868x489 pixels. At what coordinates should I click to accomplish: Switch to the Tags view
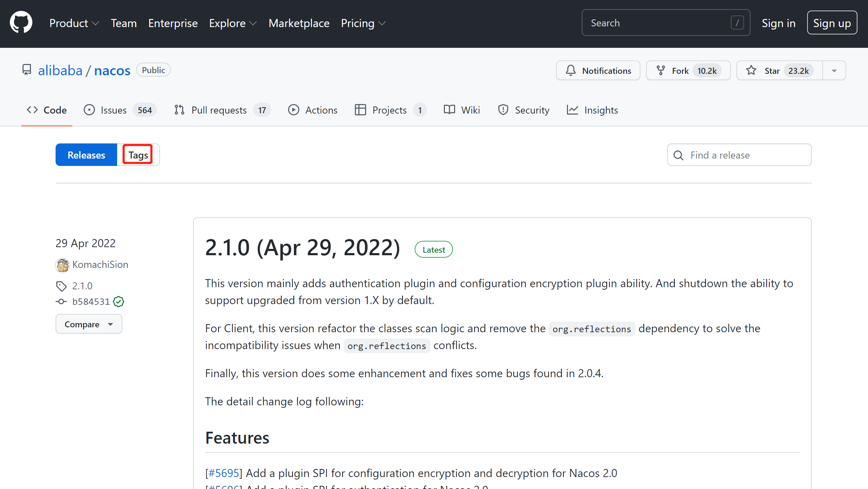pyautogui.click(x=138, y=155)
